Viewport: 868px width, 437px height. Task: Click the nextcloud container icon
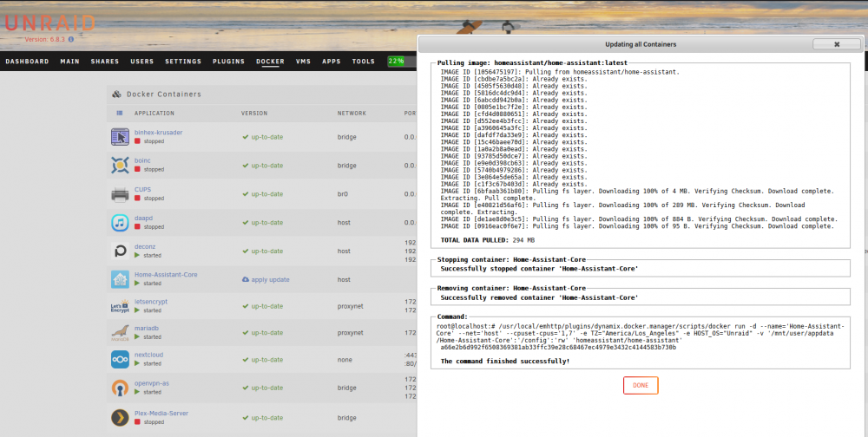point(120,360)
